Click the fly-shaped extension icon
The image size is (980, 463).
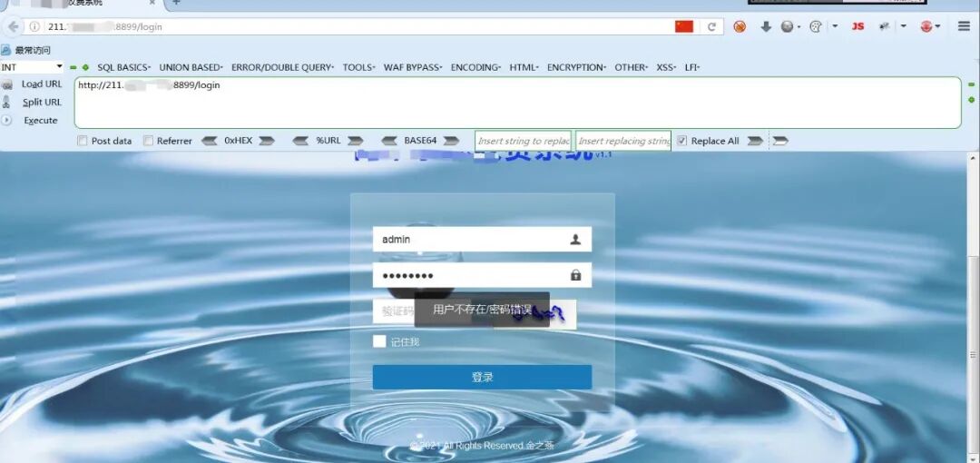point(884,26)
